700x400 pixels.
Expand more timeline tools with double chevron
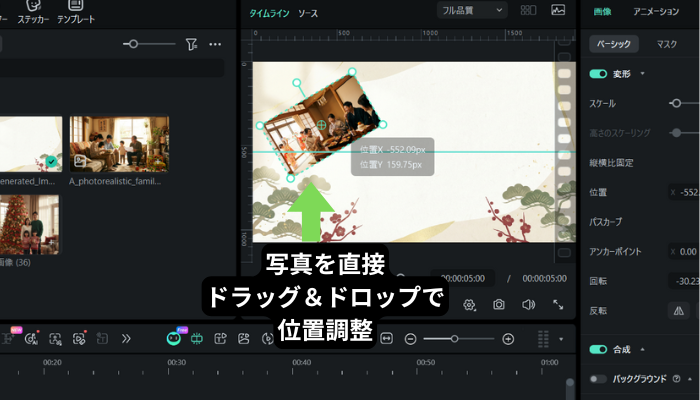(x=126, y=339)
